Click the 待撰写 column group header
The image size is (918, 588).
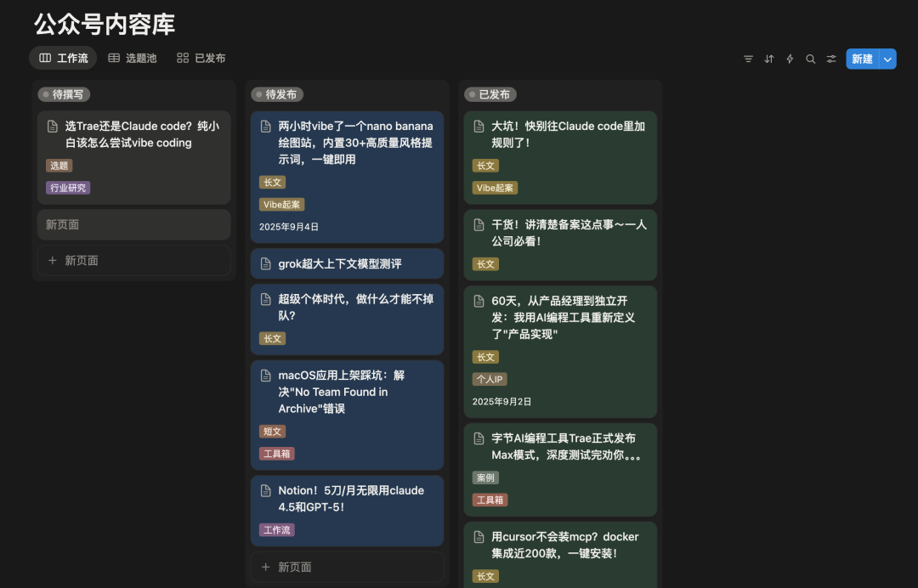65,94
